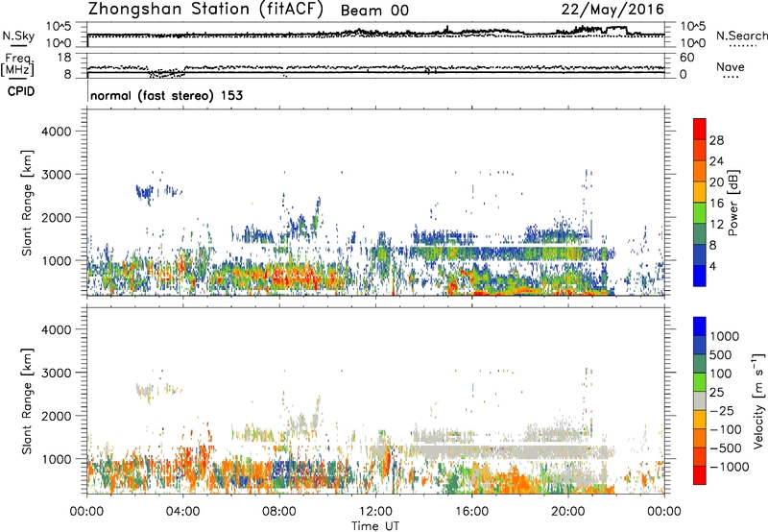The height and width of the screenshot is (532, 768).
Task: Click the 100 label on Velocity scale
Action: (x=721, y=374)
